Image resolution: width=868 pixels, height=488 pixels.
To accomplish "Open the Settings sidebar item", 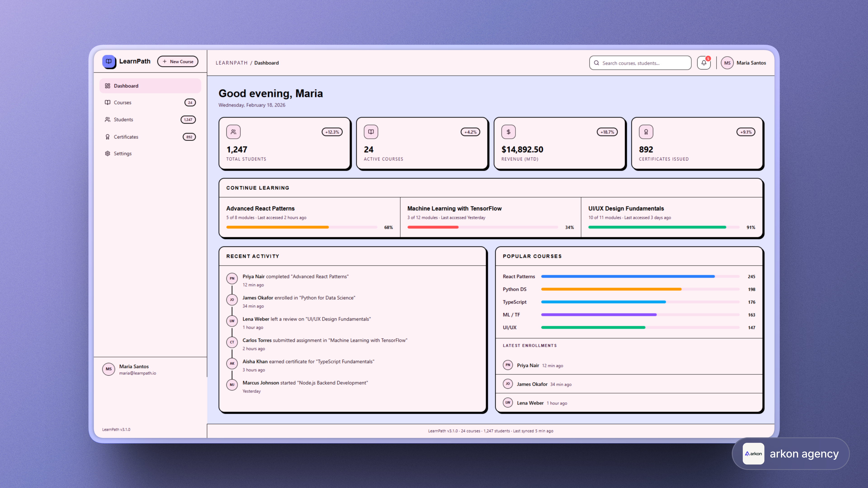I will point(150,154).
